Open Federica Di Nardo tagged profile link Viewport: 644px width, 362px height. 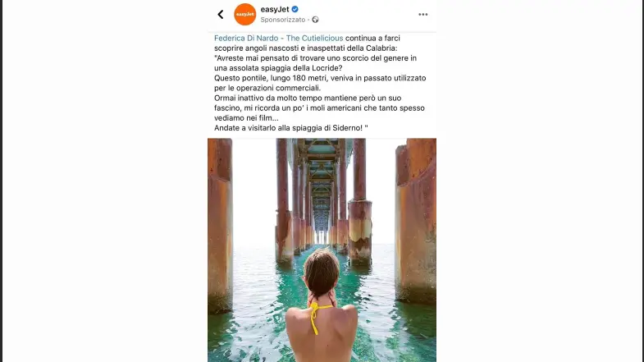(246, 39)
